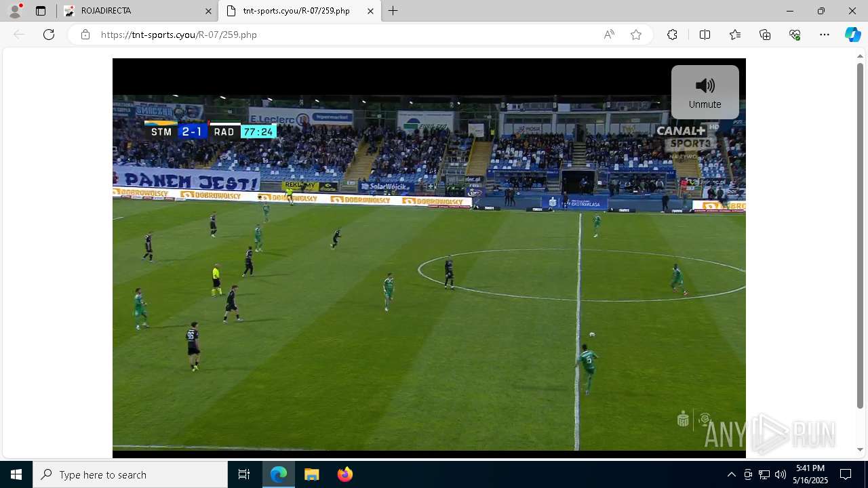Viewport: 868px width, 488px height.
Task: Open the Windows Start menu
Action: [16, 474]
